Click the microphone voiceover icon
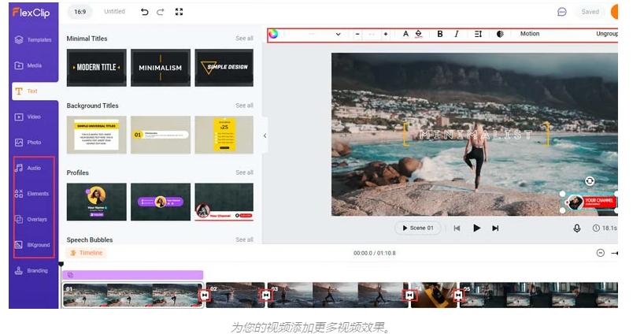644x334 pixels. click(576, 228)
